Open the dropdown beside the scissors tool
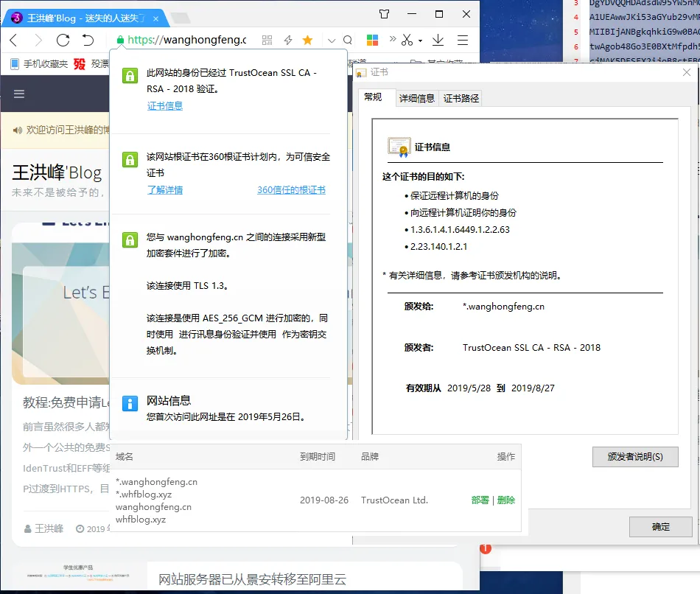The height and width of the screenshot is (594, 700). (420, 41)
